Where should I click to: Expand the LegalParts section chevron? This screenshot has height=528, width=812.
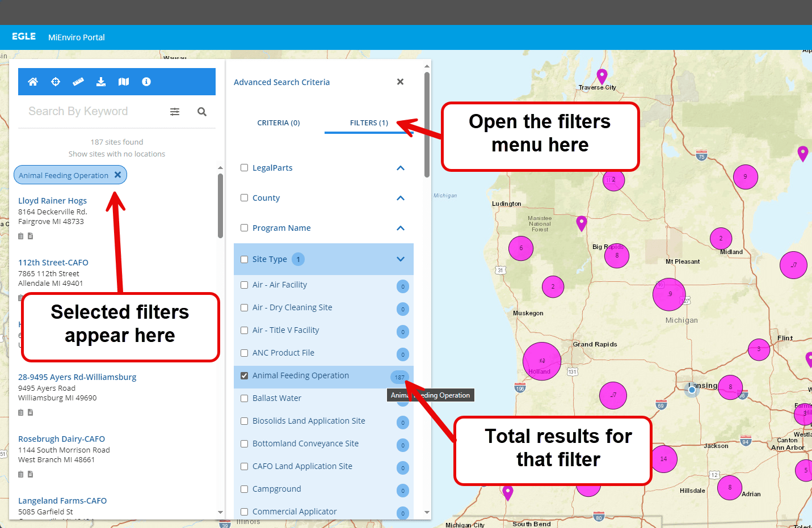point(401,168)
